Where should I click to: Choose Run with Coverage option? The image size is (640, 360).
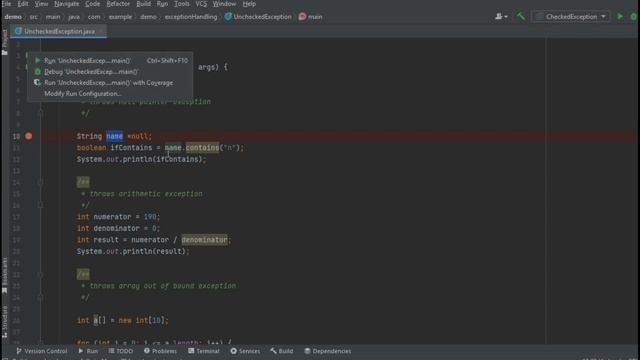(x=110, y=82)
